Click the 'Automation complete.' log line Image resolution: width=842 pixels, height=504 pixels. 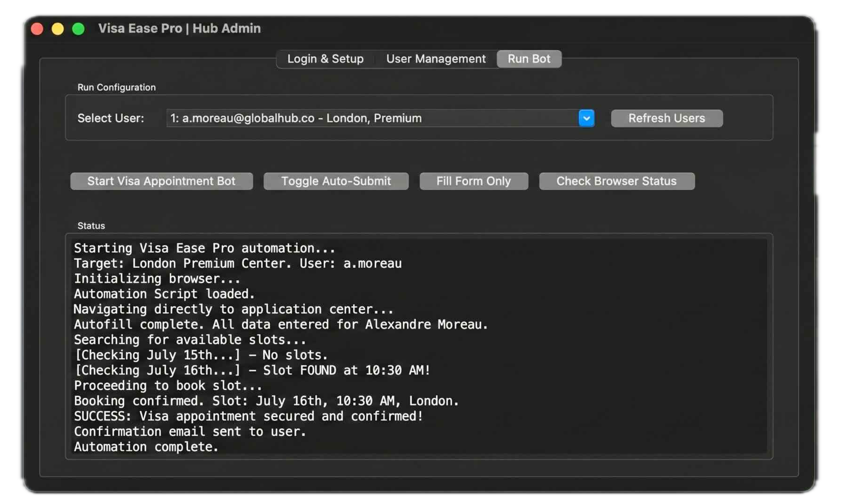pyautogui.click(x=146, y=447)
